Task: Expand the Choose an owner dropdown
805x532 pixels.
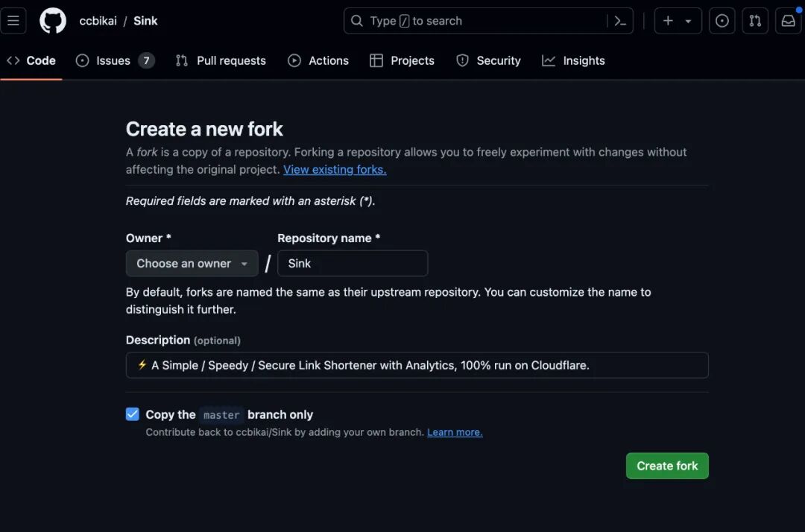Action: (192, 263)
